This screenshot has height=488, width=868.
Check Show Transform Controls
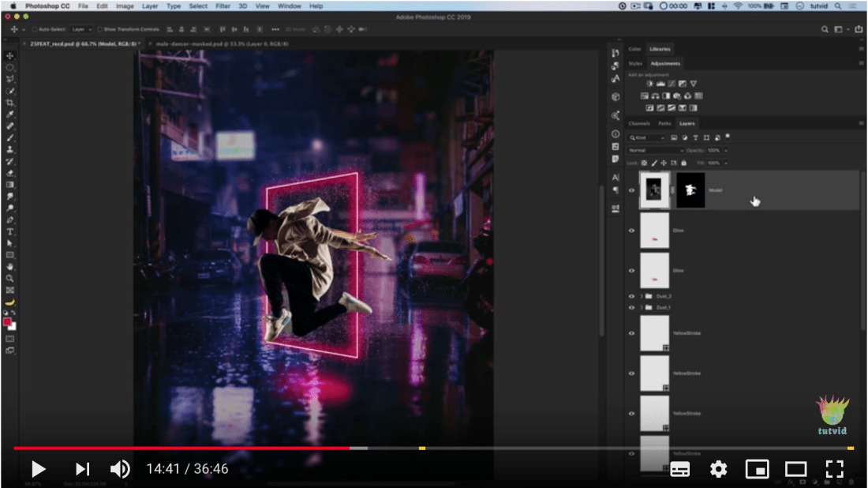pos(99,28)
